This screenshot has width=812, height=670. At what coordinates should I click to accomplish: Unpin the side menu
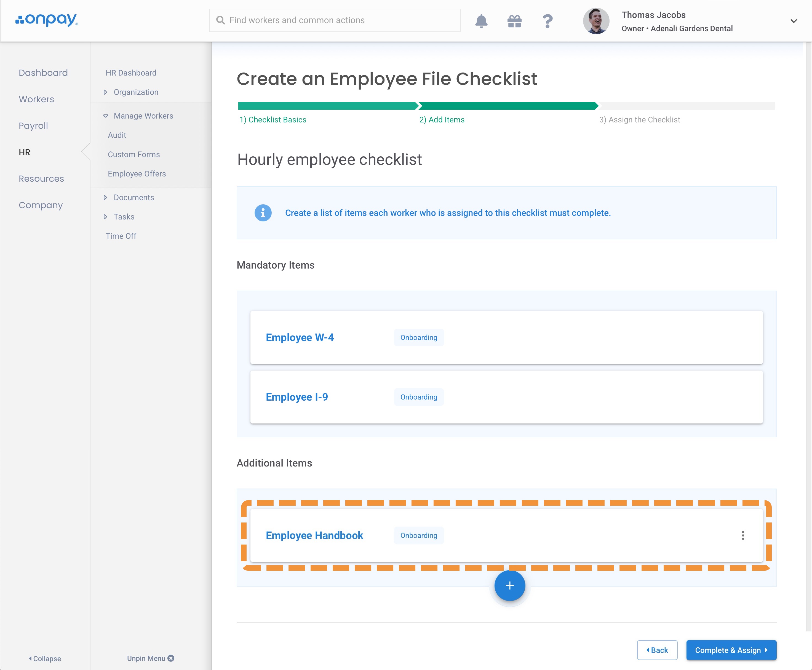click(150, 658)
